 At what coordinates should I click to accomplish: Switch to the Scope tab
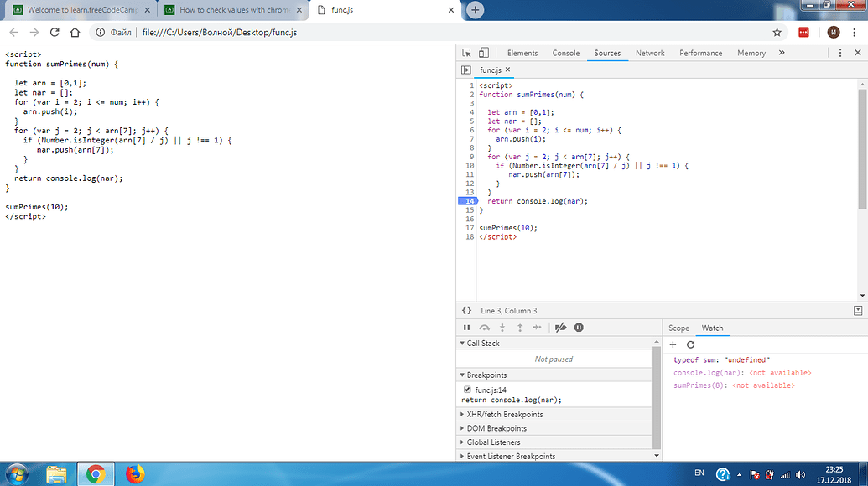(679, 328)
